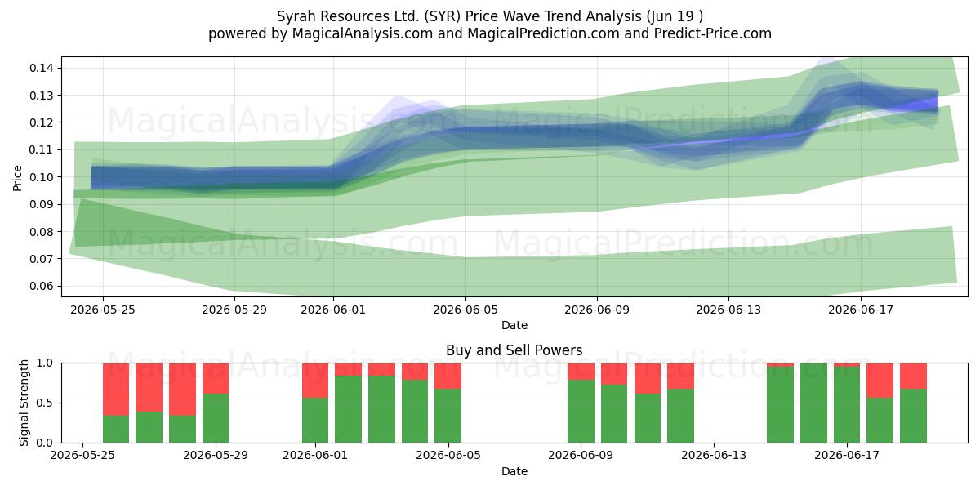Click the 'Buy and Sell Powers' chart title
The image size is (980, 490).
click(514, 350)
